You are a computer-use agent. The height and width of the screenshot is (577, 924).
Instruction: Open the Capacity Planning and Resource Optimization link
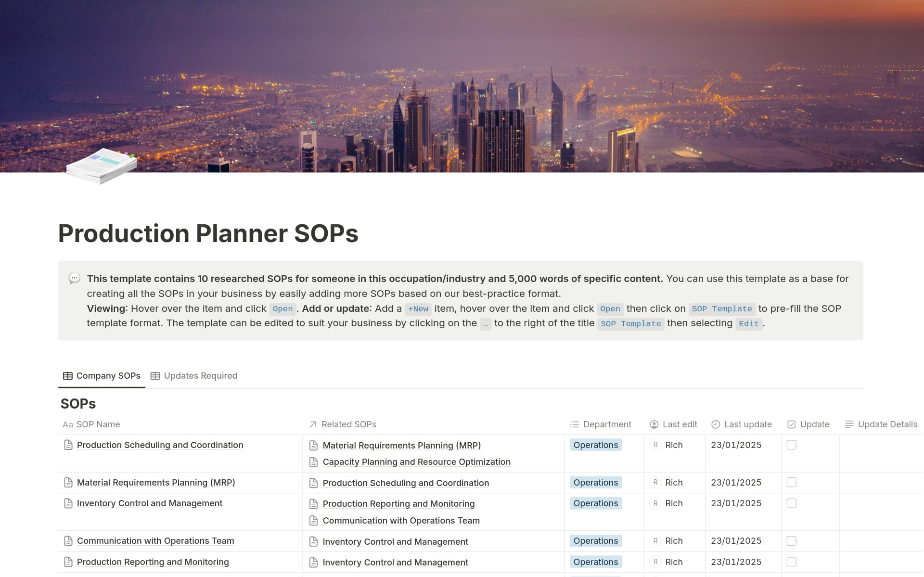point(417,462)
